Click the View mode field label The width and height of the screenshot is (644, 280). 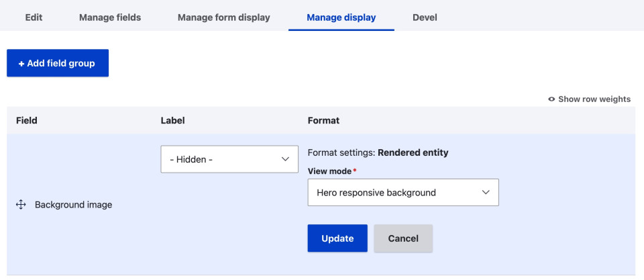(x=329, y=171)
